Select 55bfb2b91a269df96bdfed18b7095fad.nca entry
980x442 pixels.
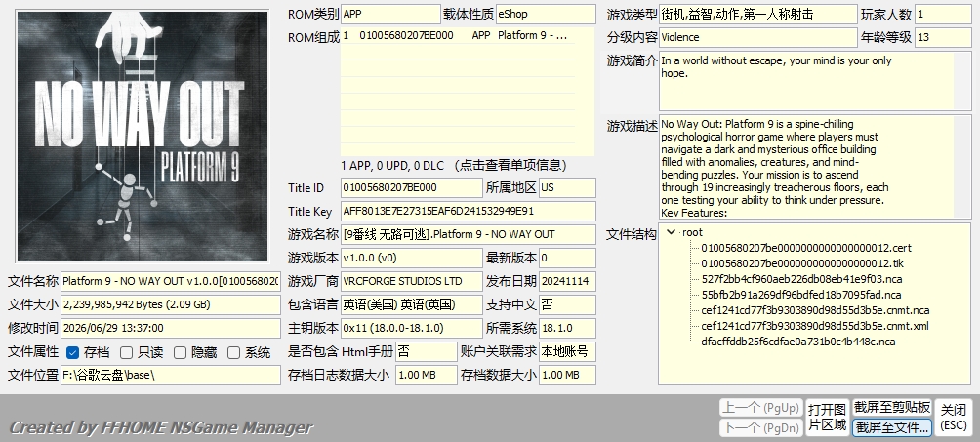(x=800, y=295)
